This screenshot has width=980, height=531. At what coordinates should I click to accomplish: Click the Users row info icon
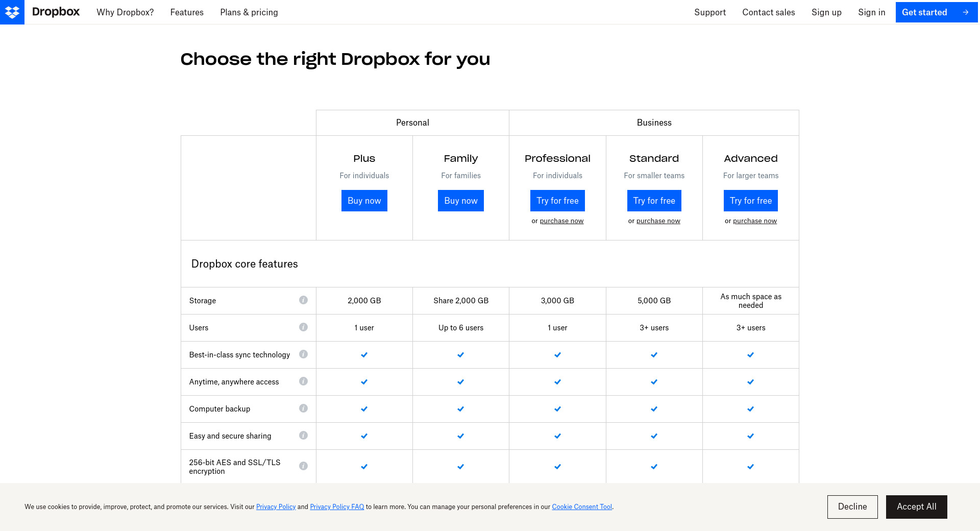tap(303, 327)
